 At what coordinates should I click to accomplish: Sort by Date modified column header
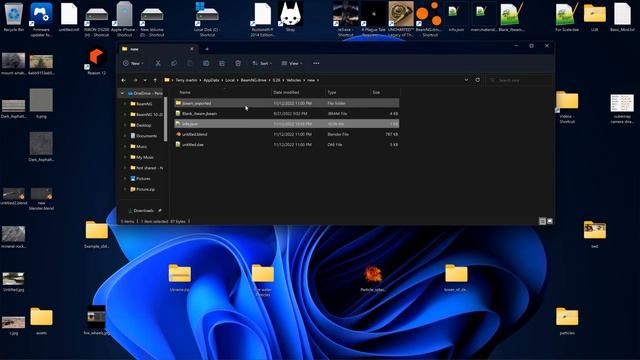[298, 93]
